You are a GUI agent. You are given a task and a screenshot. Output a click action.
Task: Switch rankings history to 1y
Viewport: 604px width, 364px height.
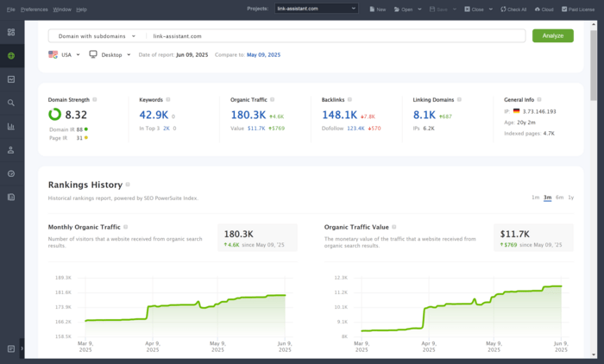point(571,198)
